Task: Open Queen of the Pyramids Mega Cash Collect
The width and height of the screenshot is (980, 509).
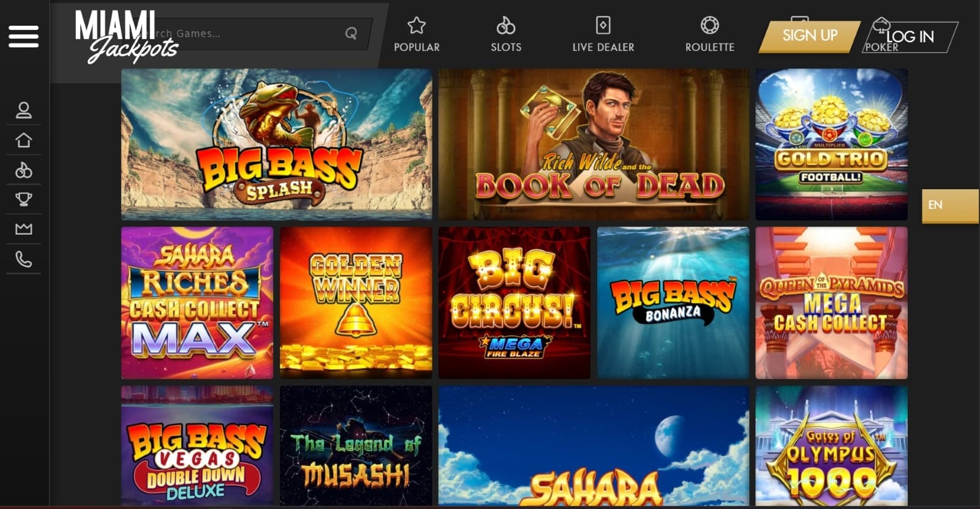Action: pyautogui.click(x=831, y=303)
